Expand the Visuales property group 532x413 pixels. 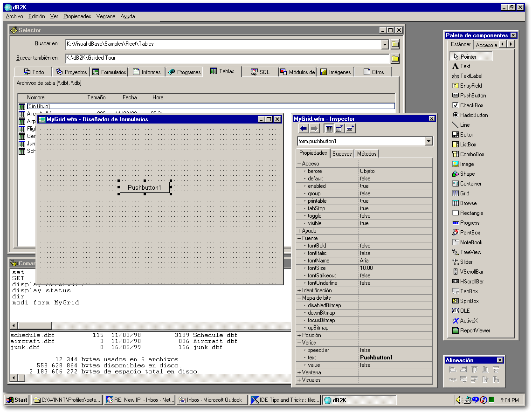(x=299, y=380)
